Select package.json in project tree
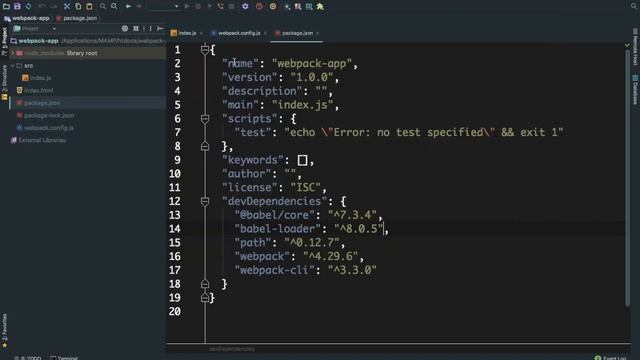 click(x=38, y=103)
